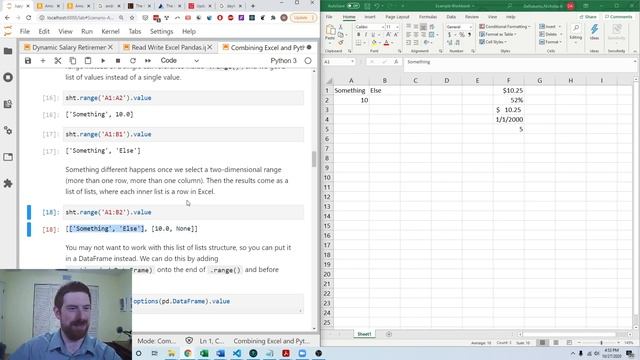Click the Chrome Update button

pyautogui.click(x=303, y=18)
